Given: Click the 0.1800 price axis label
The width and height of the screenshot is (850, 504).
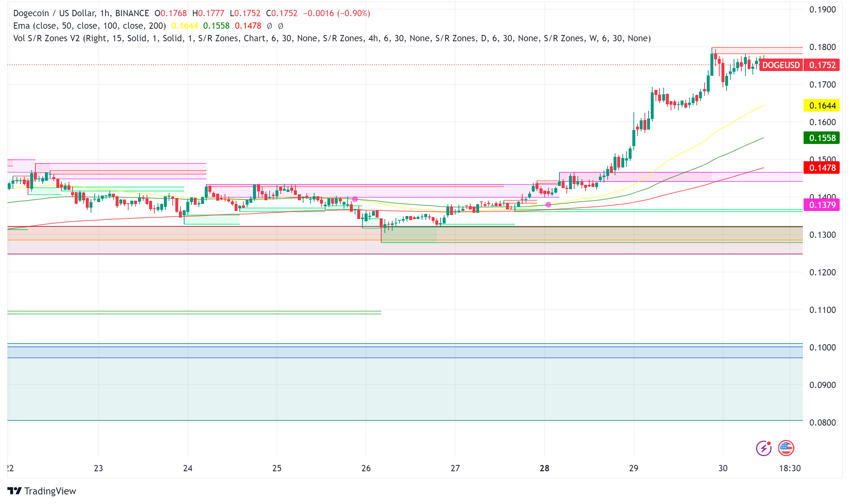Looking at the screenshot, I should tap(822, 47).
